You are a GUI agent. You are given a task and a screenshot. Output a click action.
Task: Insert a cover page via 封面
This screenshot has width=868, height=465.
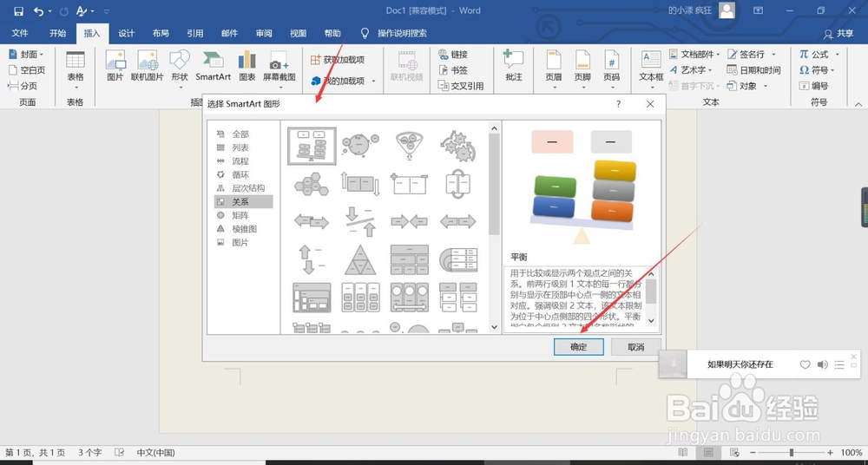[x=25, y=55]
